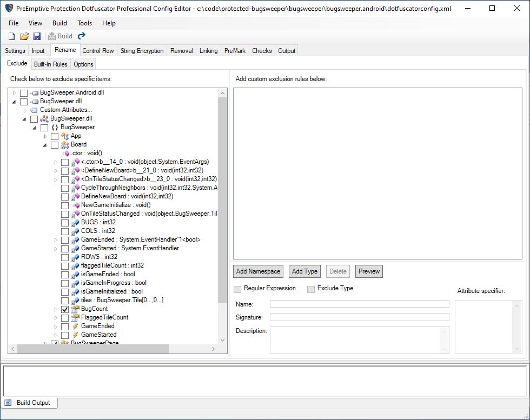Click the Name input field

359,304
